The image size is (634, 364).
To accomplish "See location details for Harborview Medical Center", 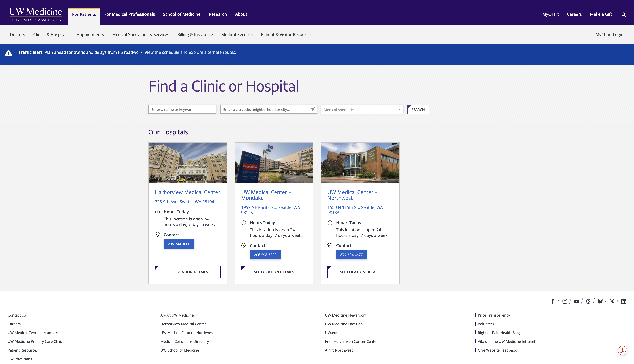I will tap(188, 272).
